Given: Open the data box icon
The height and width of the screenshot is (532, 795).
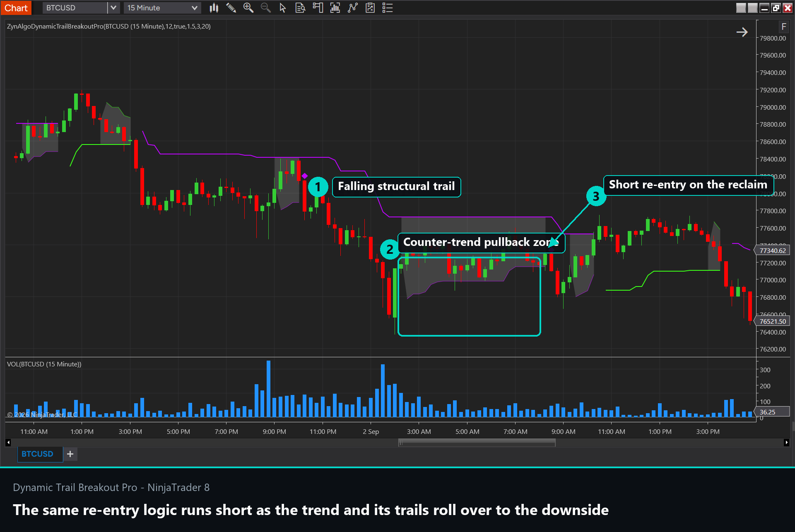Looking at the screenshot, I should point(300,8).
